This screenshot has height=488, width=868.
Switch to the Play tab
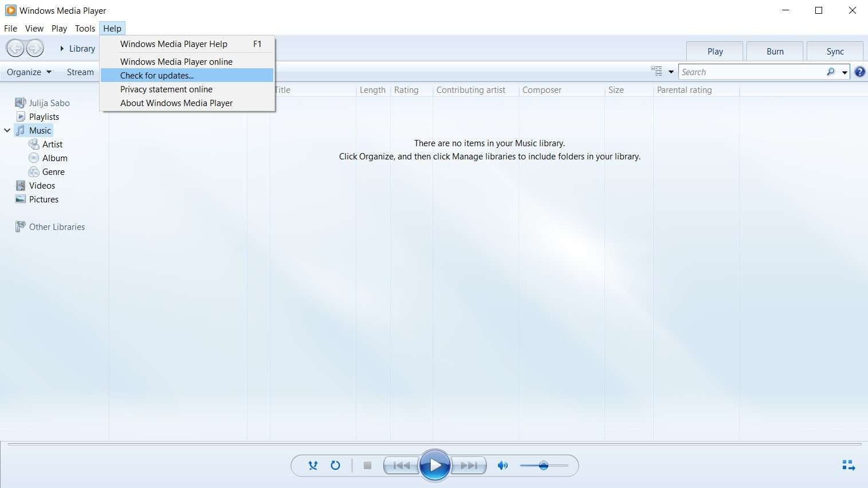[715, 51]
